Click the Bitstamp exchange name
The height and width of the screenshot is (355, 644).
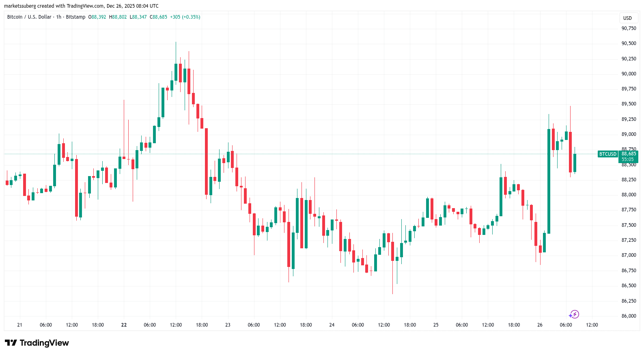pos(75,17)
